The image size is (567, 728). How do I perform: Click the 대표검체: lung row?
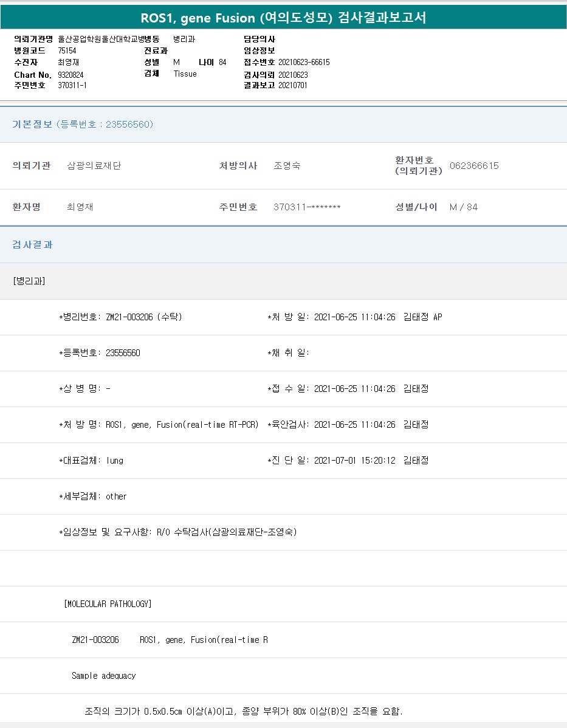pos(91,461)
